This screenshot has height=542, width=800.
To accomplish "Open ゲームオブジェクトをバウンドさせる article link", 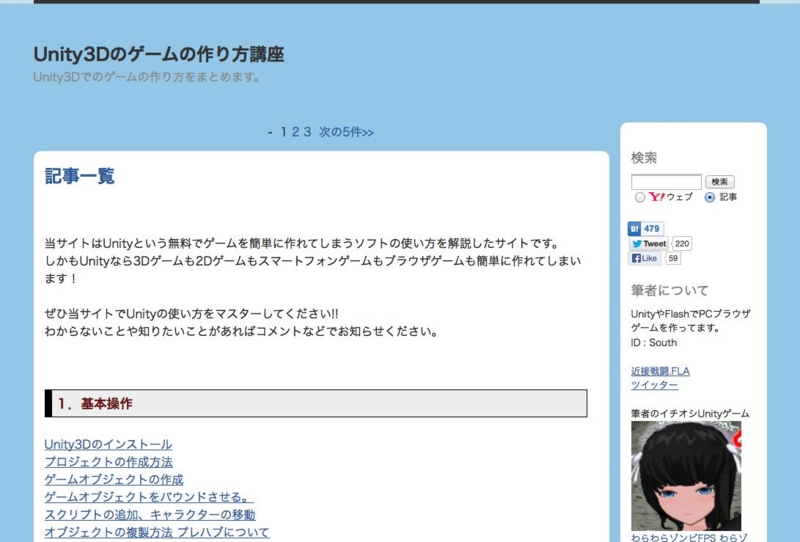I will click(149, 497).
